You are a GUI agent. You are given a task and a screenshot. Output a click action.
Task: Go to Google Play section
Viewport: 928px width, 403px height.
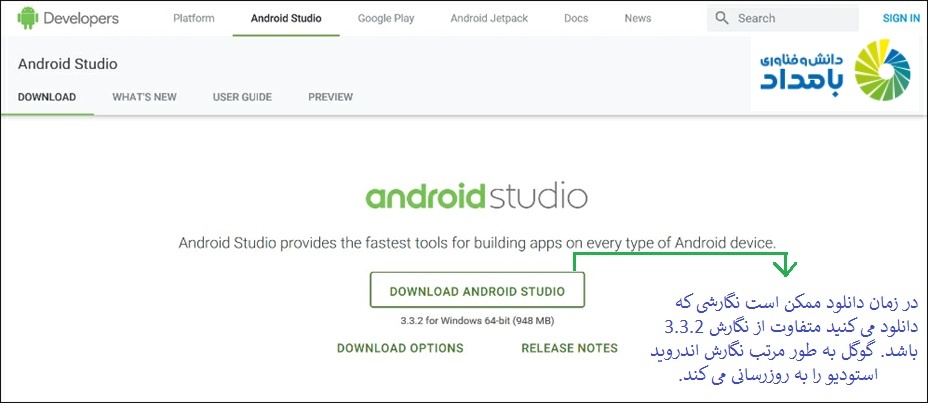(386, 18)
